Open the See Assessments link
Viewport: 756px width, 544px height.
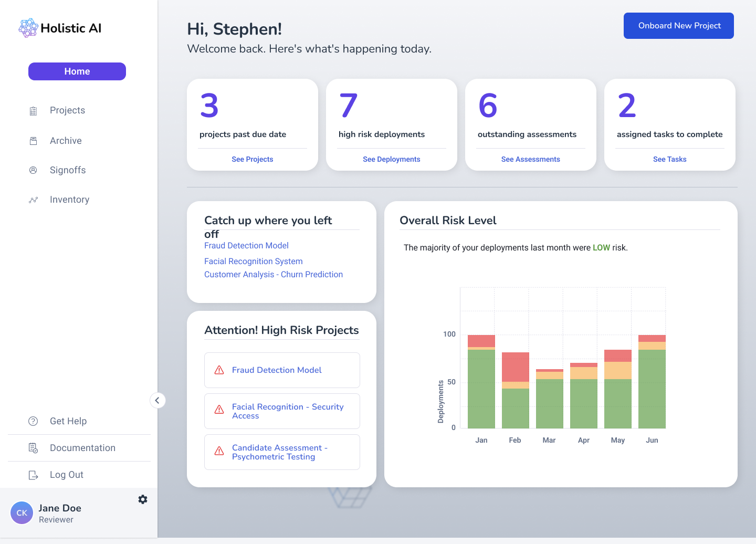click(x=530, y=159)
